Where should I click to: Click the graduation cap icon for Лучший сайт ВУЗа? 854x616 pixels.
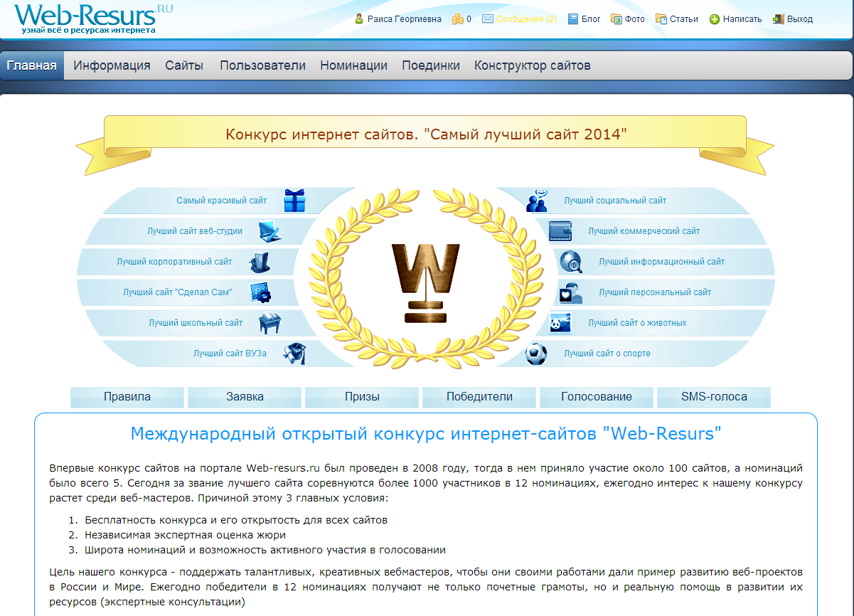pos(294,354)
